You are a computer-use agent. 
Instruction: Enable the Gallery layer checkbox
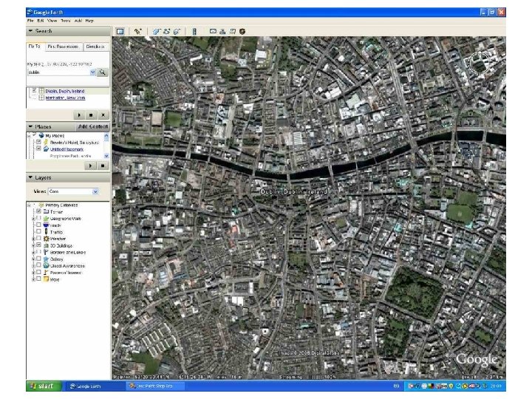point(38,259)
